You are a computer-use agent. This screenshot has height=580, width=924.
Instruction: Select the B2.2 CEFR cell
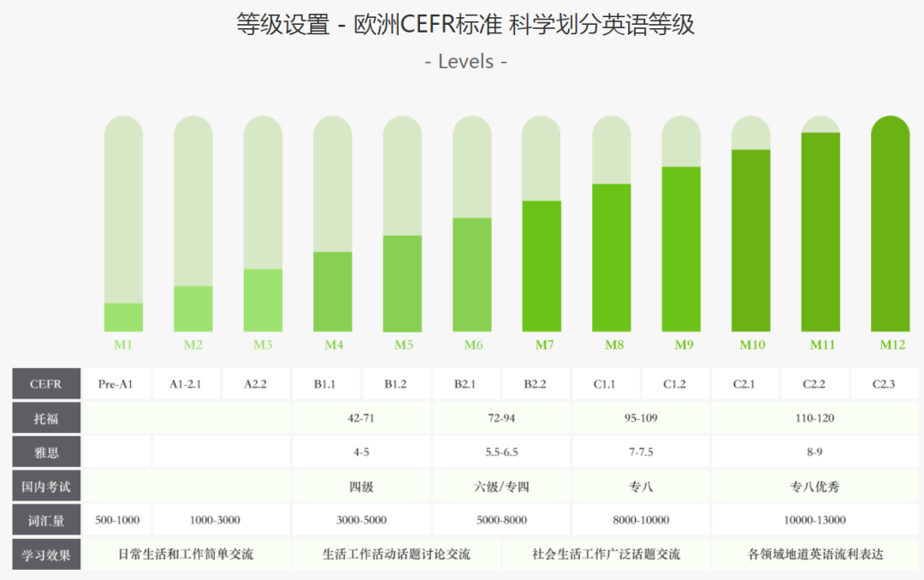[535, 384]
